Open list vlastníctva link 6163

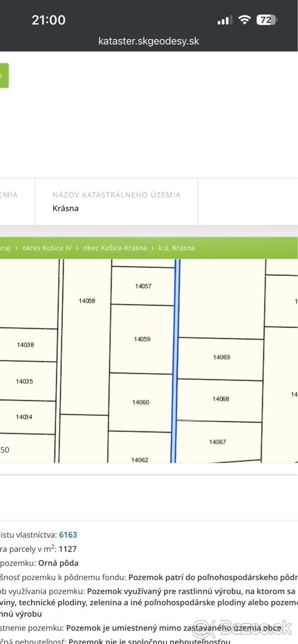tap(68, 535)
